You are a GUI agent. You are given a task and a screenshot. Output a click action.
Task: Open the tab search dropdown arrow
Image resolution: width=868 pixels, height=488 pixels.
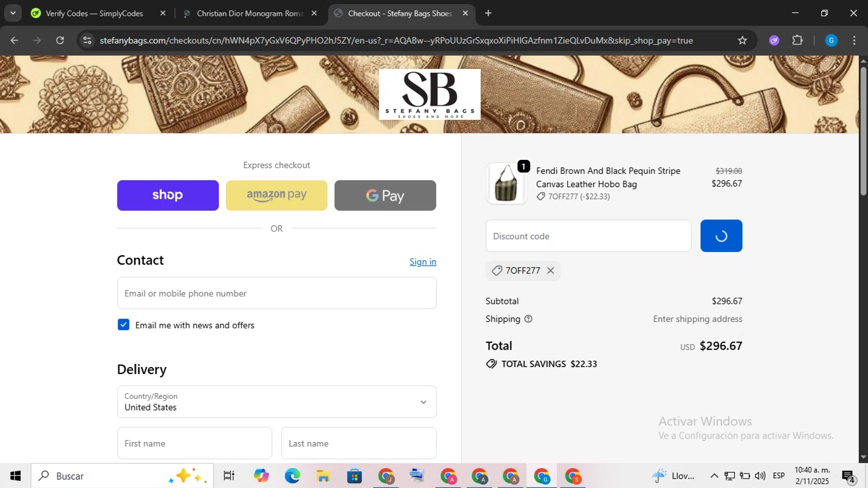[13, 13]
